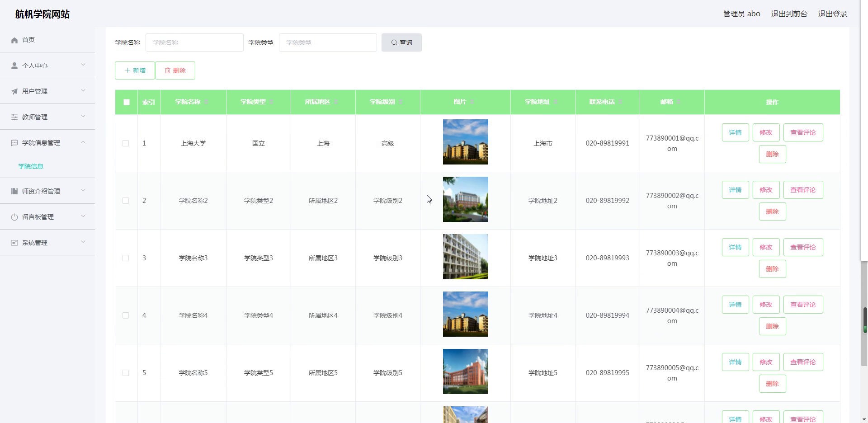Open the 个人中心 menu

47,66
